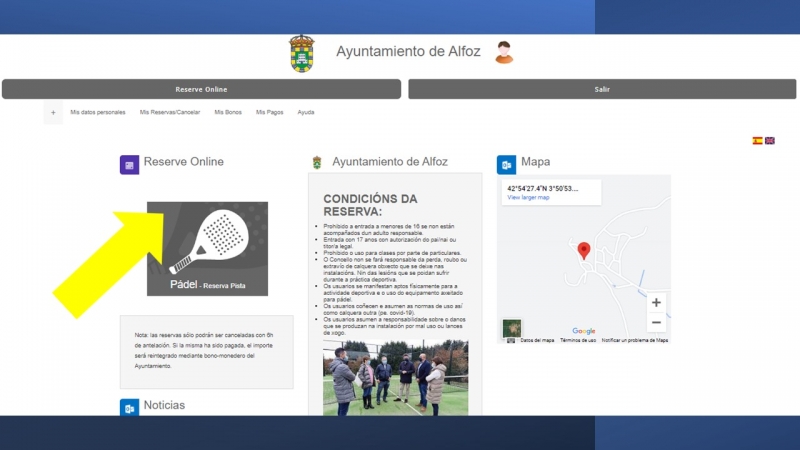Zoom out on the map
The width and height of the screenshot is (800, 450).
[656, 322]
